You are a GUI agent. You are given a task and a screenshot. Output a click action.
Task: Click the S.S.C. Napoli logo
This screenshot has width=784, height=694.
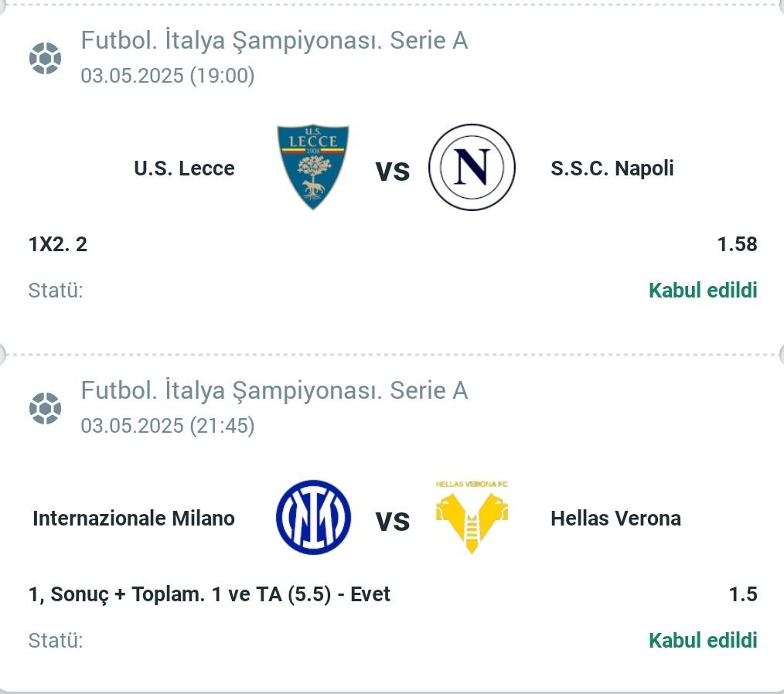coord(472,167)
